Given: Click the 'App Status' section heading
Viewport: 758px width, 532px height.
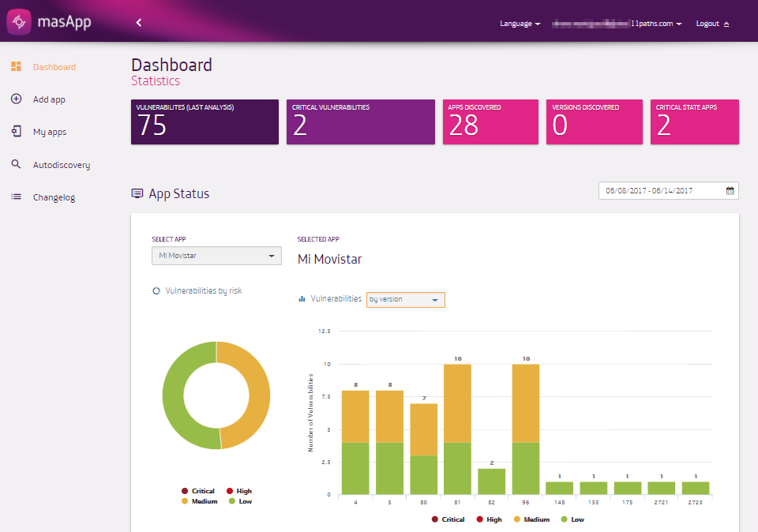Looking at the screenshot, I should coord(179,193).
